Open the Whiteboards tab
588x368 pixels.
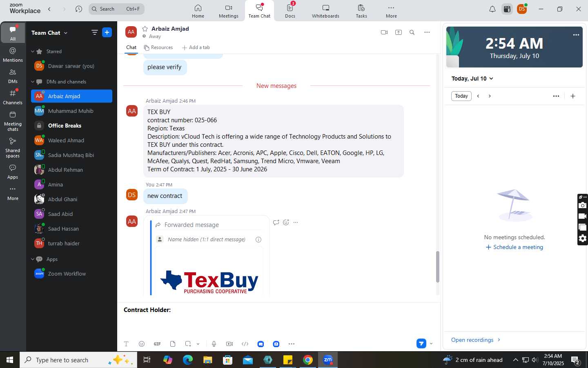click(x=325, y=11)
